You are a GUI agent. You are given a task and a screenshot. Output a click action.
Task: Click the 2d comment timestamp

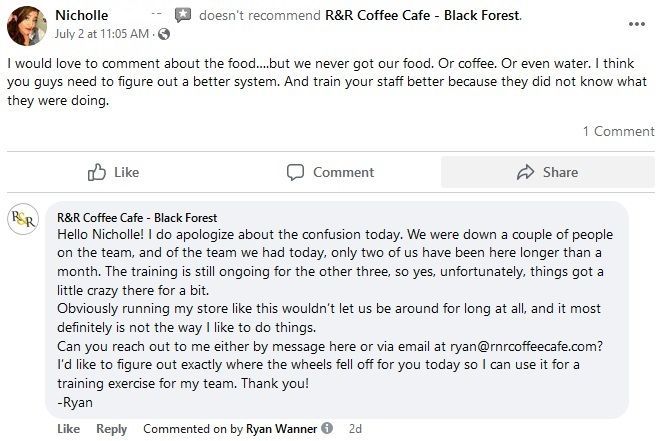355,429
